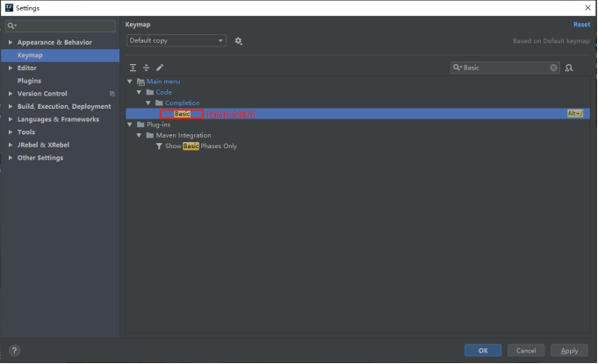Click the Code folder icon

(x=150, y=92)
